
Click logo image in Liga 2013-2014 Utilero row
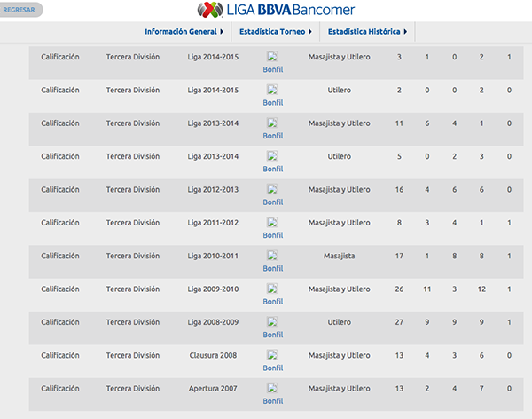272,156
